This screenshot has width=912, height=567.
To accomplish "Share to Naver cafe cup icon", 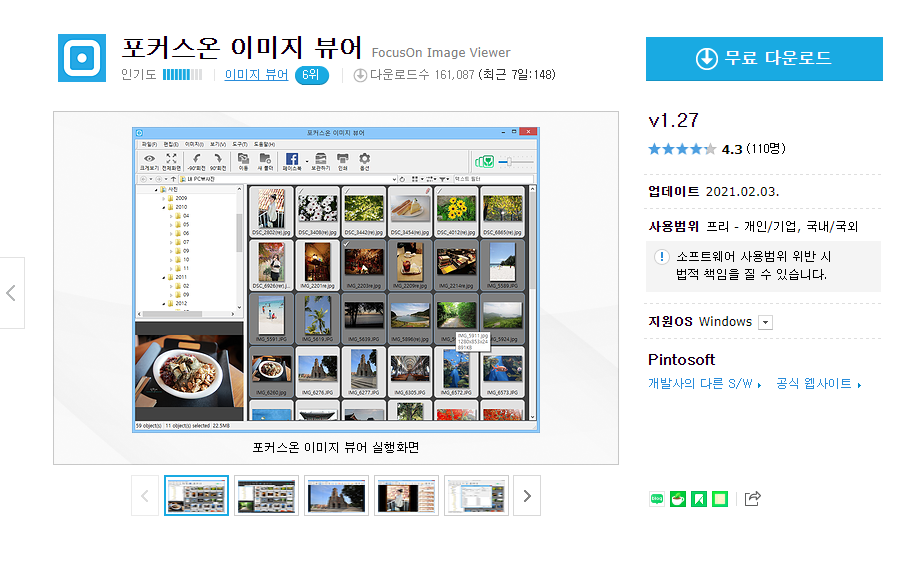I will pos(678,499).
